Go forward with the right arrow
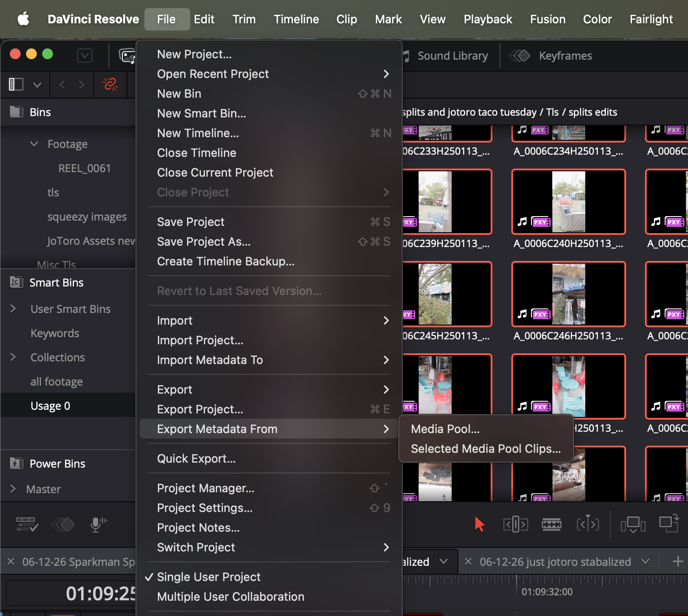Image resolution: width=688 pixels, height=616 pixels. [x=81, y=84]
